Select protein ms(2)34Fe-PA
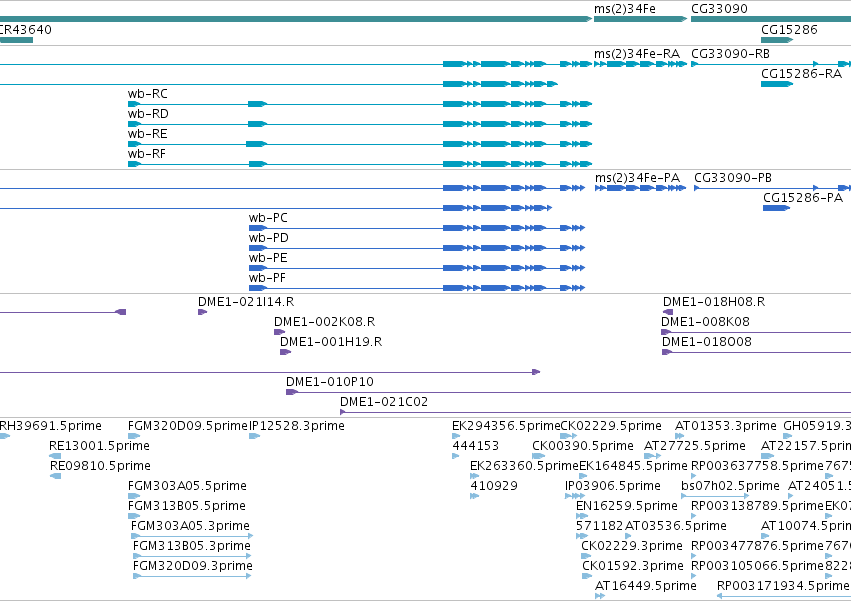The width and height of the screenshot is (851, 601). [637, 178]
